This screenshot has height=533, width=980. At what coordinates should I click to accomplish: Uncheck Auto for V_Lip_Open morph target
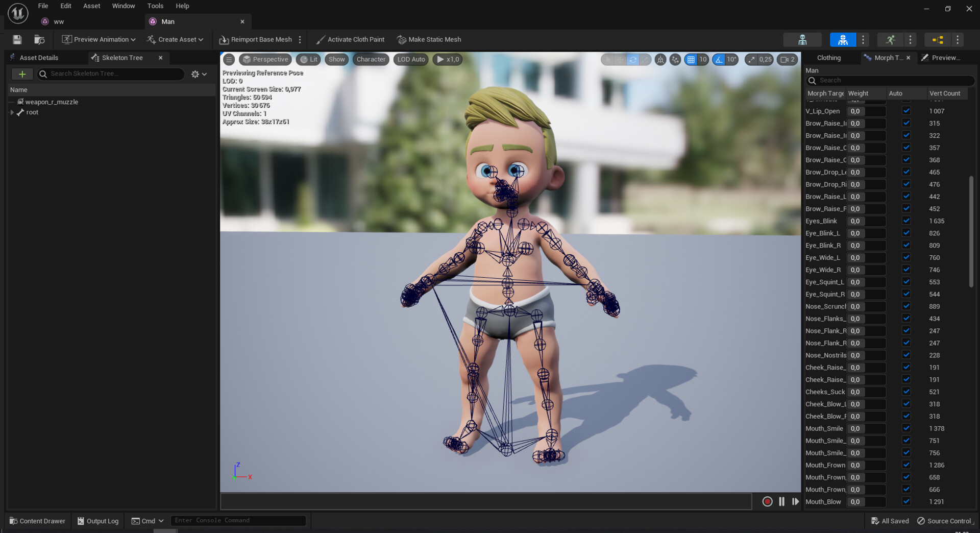coord(906,110)
